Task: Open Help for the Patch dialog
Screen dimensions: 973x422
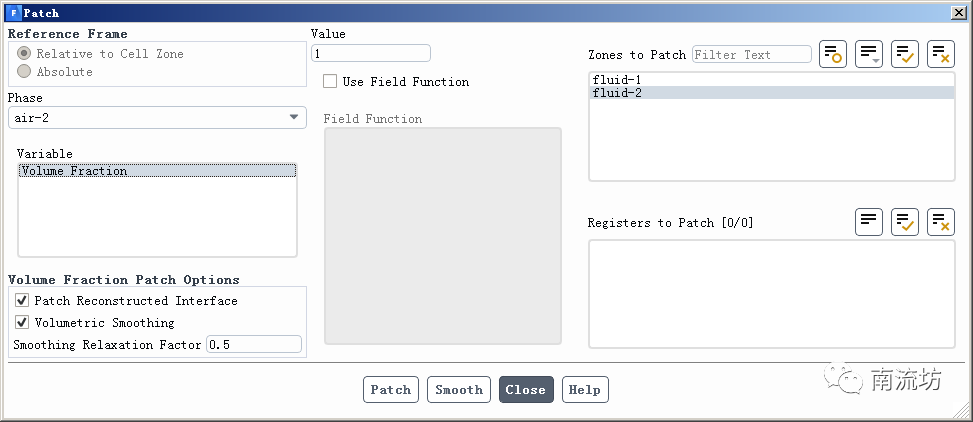Action: coord(585,390)
